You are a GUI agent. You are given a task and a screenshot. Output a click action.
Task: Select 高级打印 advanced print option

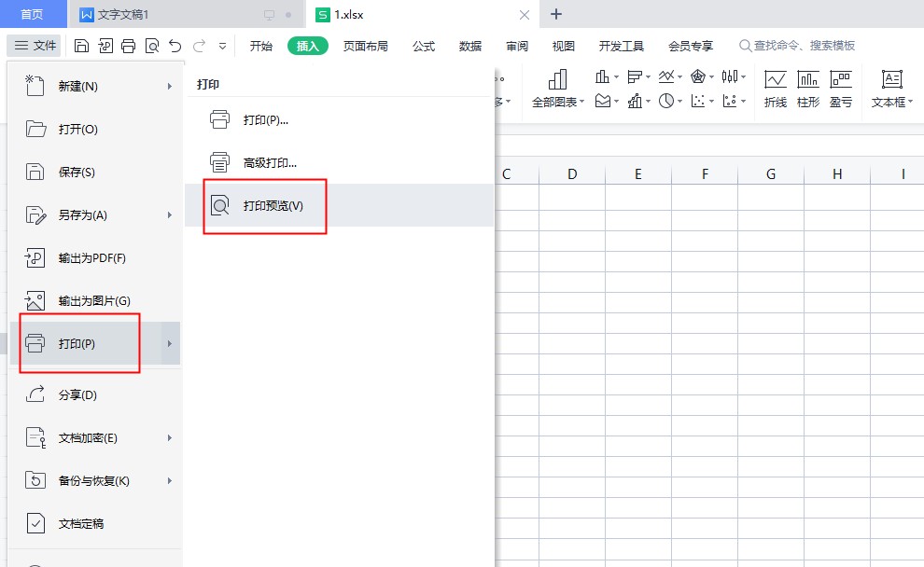pos(269,162)
